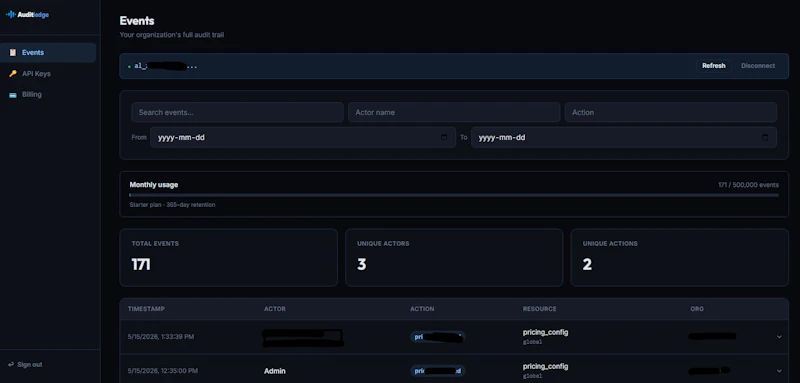Click pricing_config resource in Admin row
The width and height of the screenshot is (800, 383).
click(545, 367)
